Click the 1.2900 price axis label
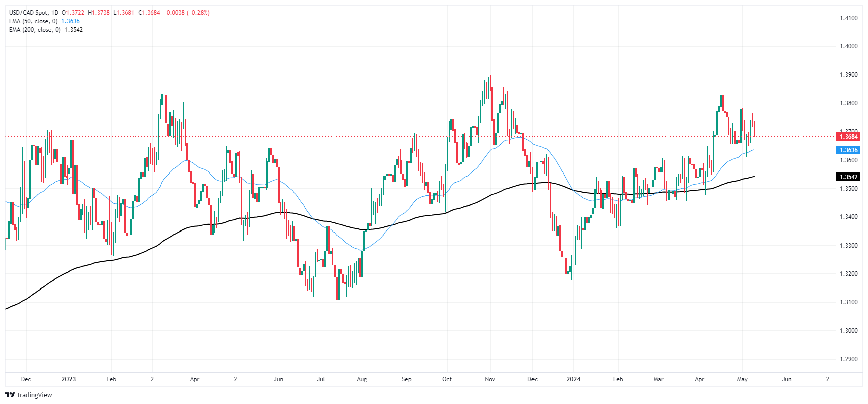 click(848, 360)
